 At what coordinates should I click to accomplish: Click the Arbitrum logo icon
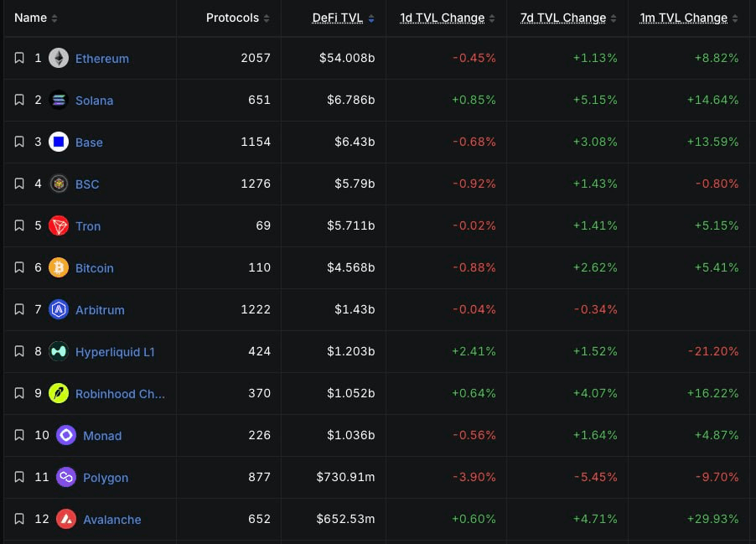click(x=59, y=309)
